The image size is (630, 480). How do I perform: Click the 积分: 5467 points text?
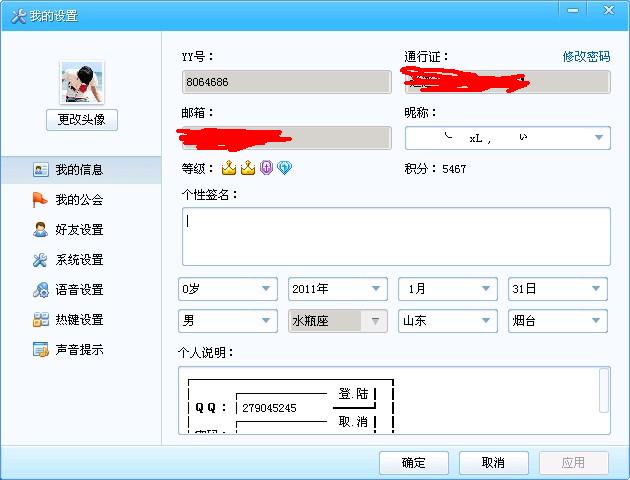pos(436,169)
